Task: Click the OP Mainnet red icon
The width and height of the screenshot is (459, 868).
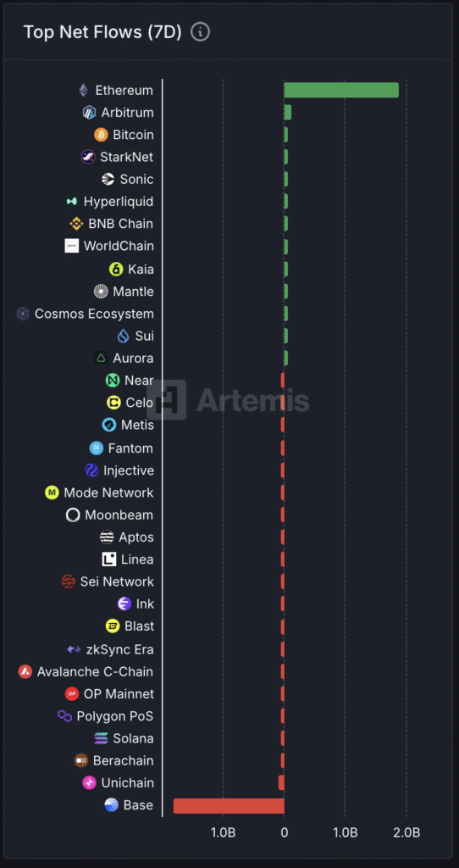Action: click(72, 693)
